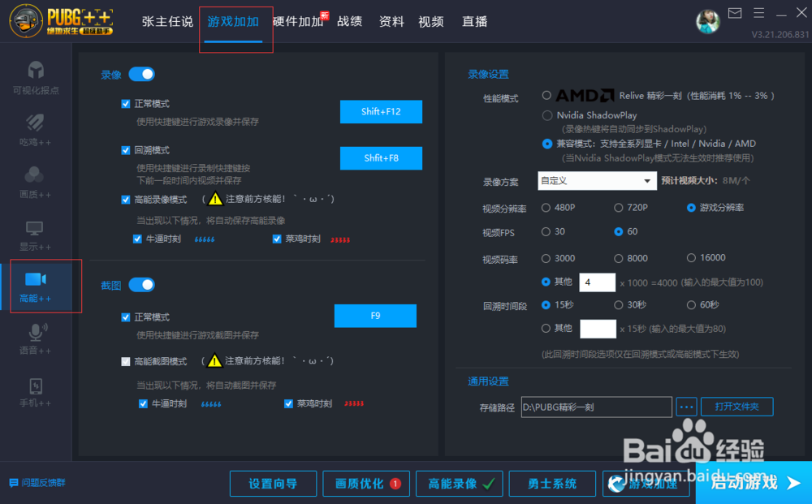Select 3000 video bitrate
The width and height of the screenshot is (812, 504).
546,258
